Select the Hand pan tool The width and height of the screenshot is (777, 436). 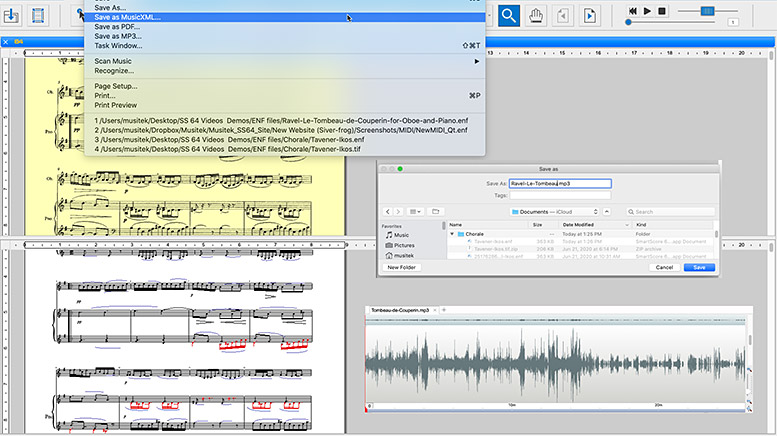click(536, 16)
